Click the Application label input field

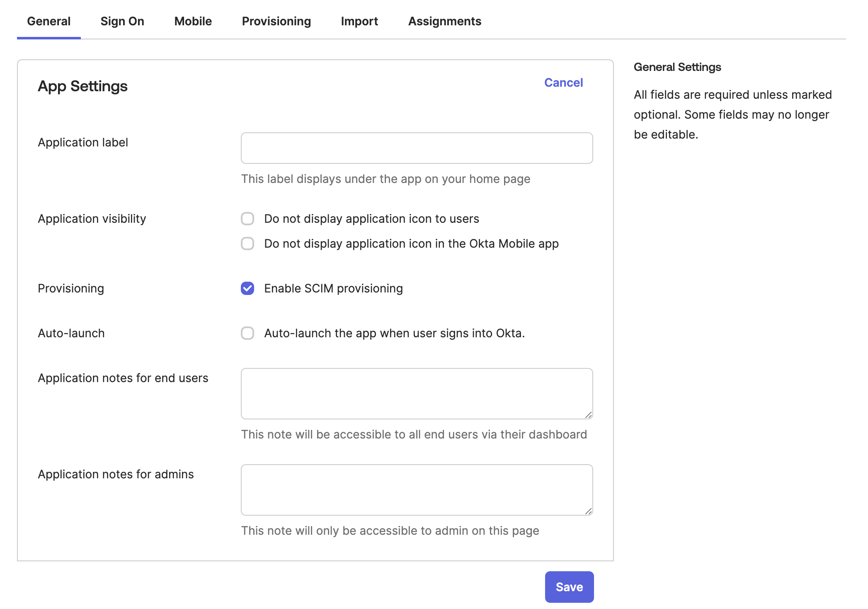(x=417, y=148)
